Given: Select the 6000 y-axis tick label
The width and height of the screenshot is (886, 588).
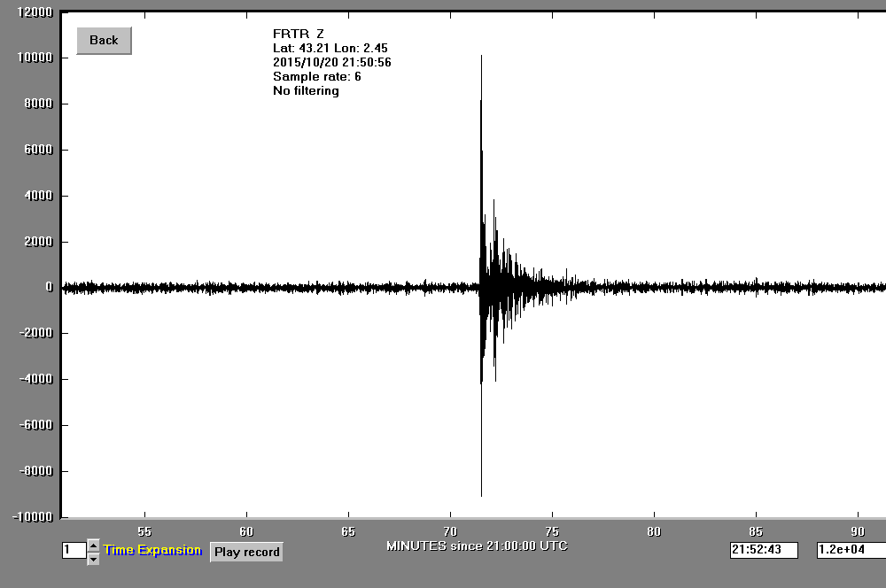Looking at the screenshot, I should [38, 150].
